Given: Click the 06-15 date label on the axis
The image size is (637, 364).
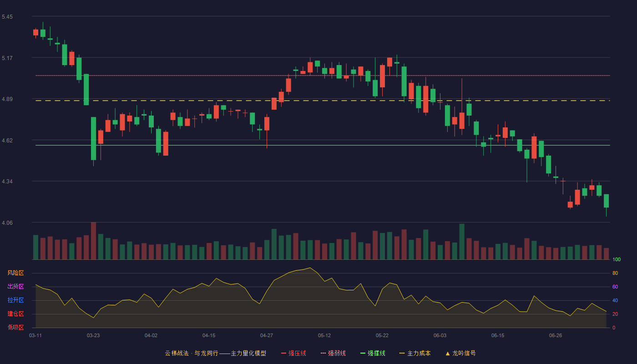Looking at the screenshot, I should [x=498, y=335].
